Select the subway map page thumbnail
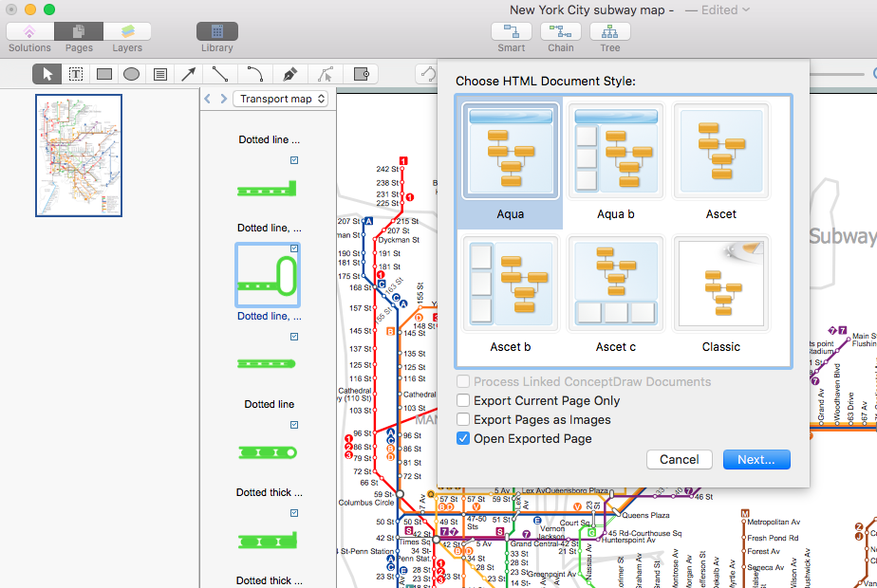 [x=79, y=156]
